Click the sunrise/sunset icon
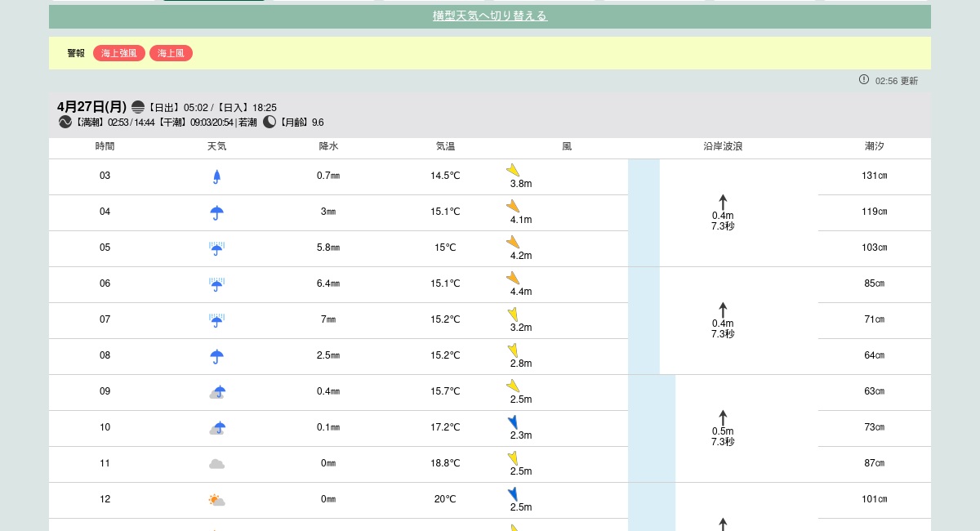The image size is (980, 531). point(138,107)
